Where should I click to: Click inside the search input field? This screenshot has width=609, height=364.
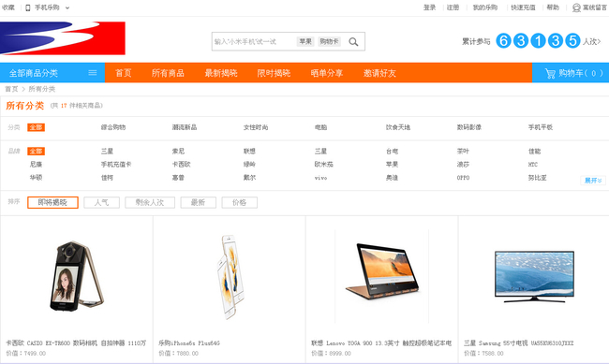(x=254, y=41)
